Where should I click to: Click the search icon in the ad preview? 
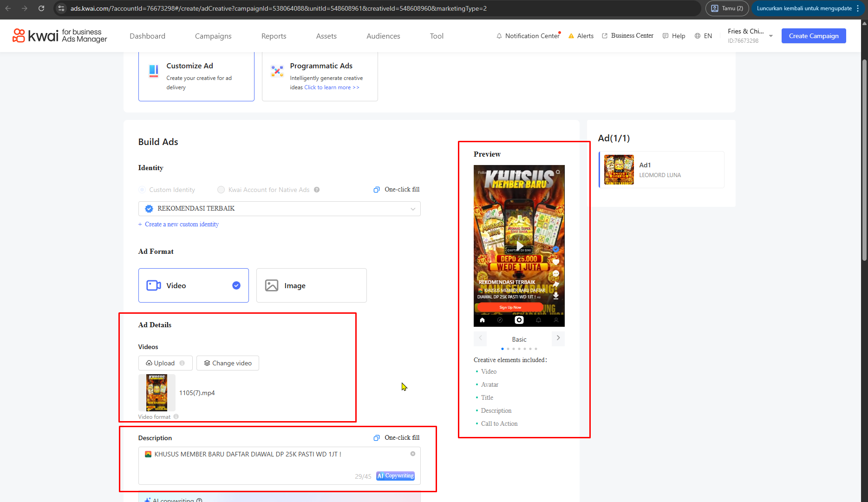pos(558,172)
